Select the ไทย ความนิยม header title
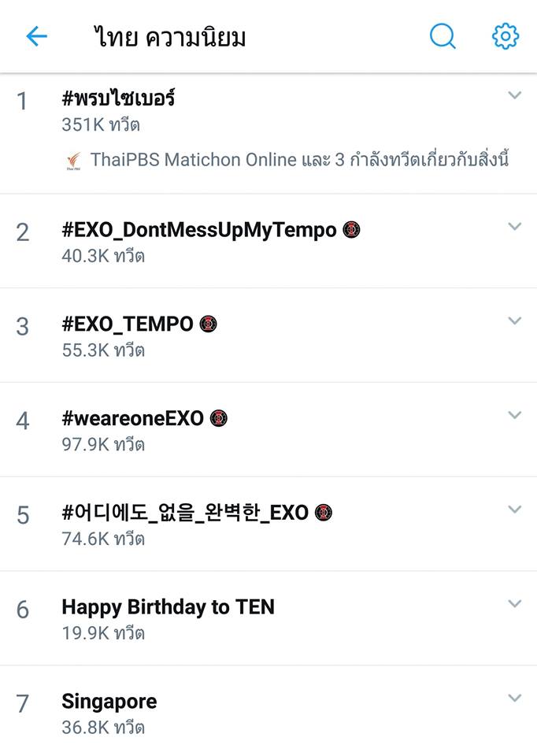The height and width of the screenshot is (756, 537). pos(169,37)
